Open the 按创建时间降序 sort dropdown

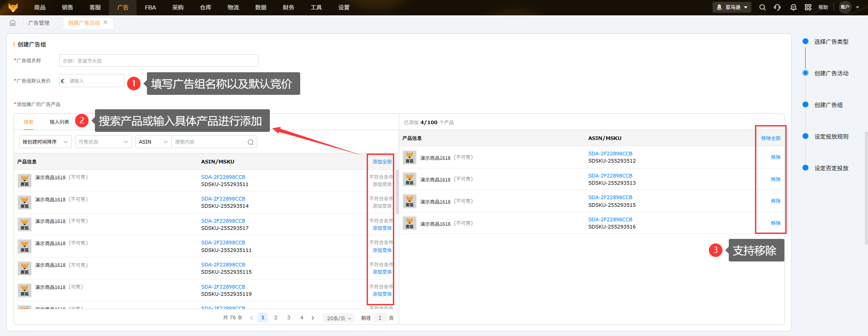click(45, 142)
